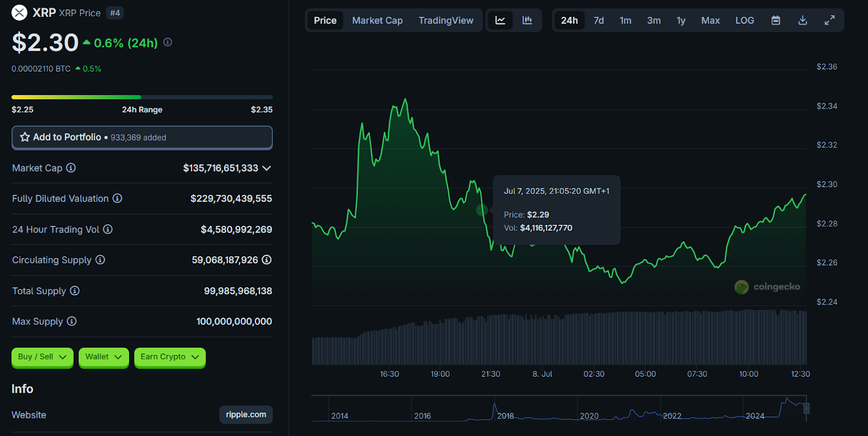Open Wallet dropdown

104,357
